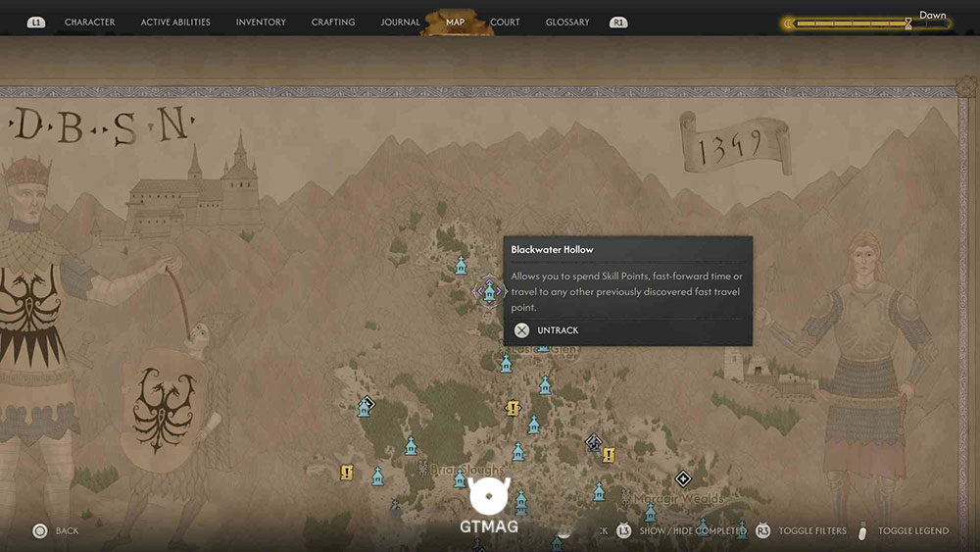Click the BACK label
This screenshot has width=980, height=552.
click(x=67, y=530)
